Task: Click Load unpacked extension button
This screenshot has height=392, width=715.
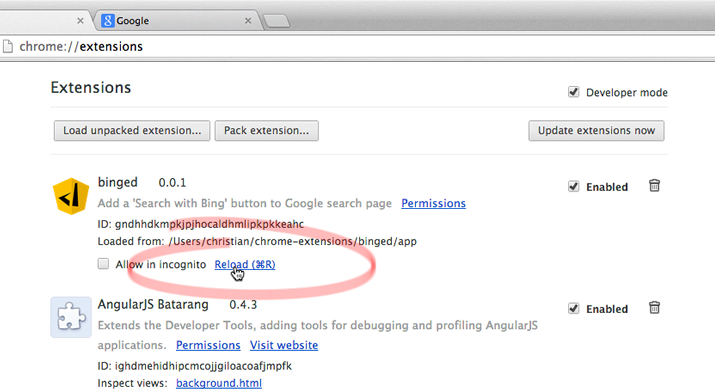Action: click(x=132, y=131)
